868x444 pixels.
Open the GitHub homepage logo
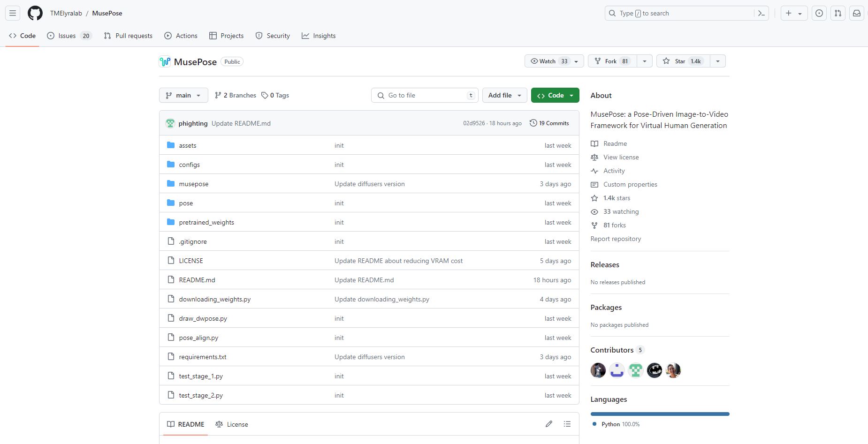(35, 13)
